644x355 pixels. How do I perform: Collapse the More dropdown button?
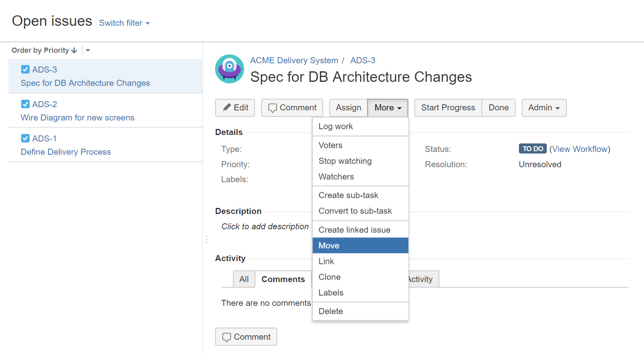[388, 108]
